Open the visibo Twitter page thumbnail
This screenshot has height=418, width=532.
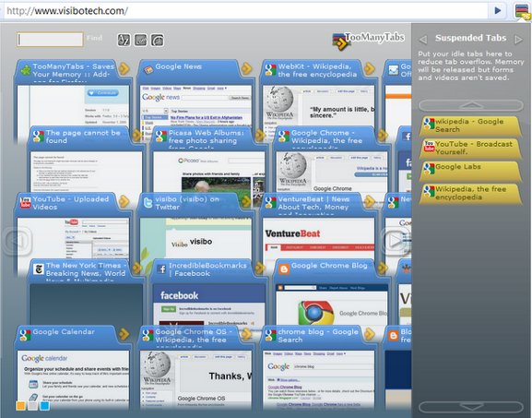coord(195,238)
